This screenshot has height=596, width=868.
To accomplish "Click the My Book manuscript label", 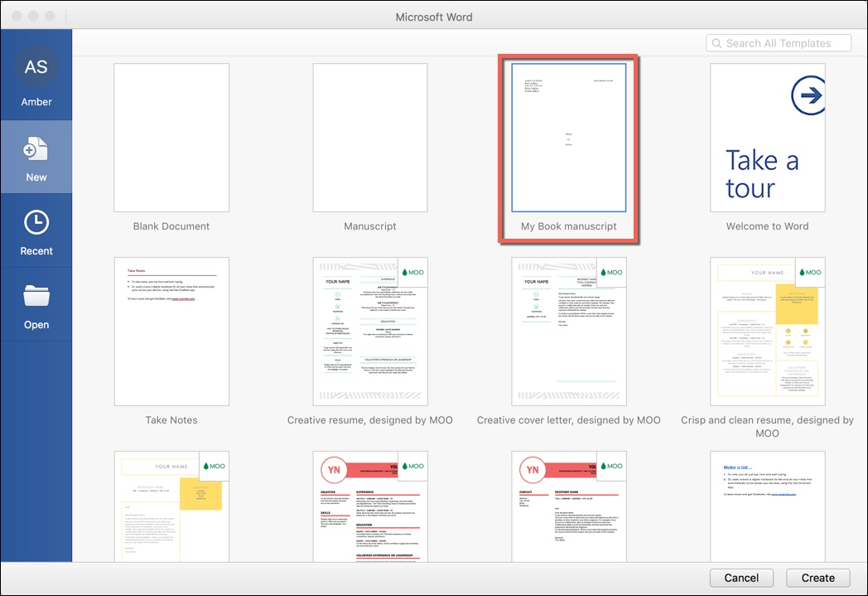I will 568,226.
